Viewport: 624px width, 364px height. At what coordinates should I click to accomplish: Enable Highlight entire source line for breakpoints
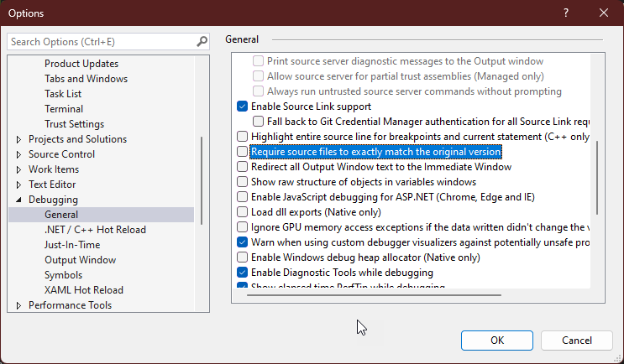(242, 137)
